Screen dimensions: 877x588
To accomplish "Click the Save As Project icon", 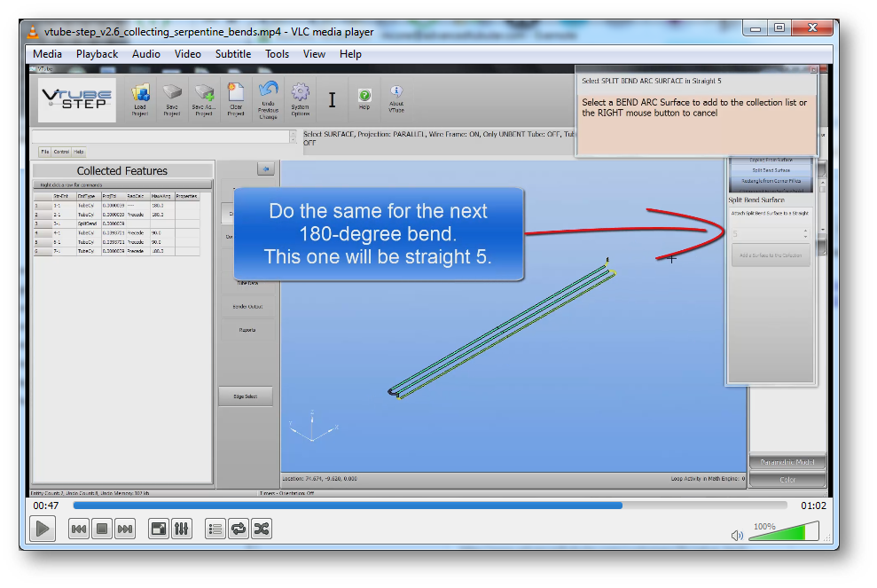I will coord(204,99).
